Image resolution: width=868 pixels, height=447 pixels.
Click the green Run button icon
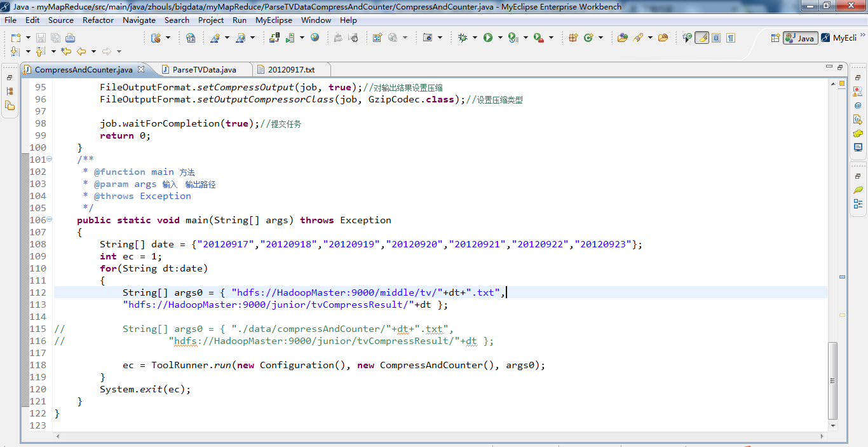pos(488,38)
